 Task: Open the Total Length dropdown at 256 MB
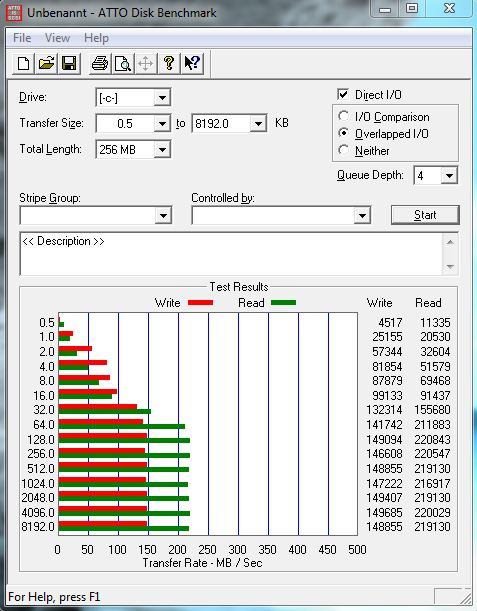133,150
